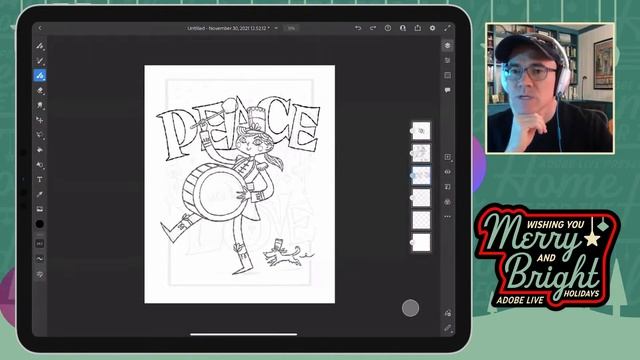Image resolution: width=640 pixels, height=360 pixels.
Task: Open layer more options ellipsis
Action: pos(447,217)
